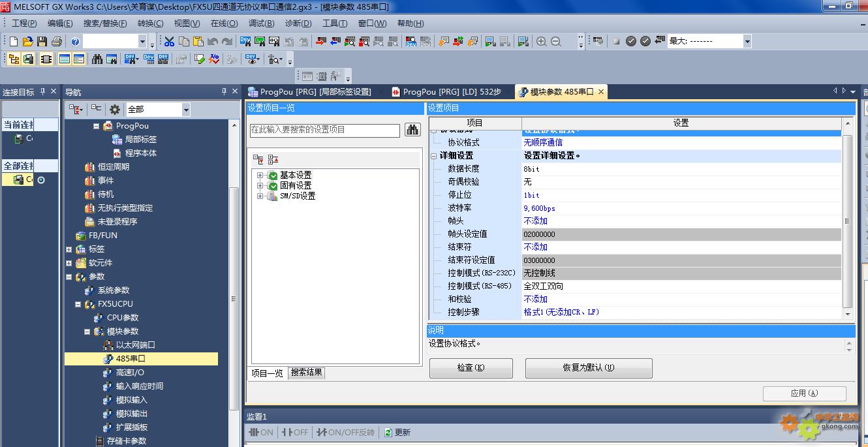Save project using the floppy disk icon

point(42,41)
